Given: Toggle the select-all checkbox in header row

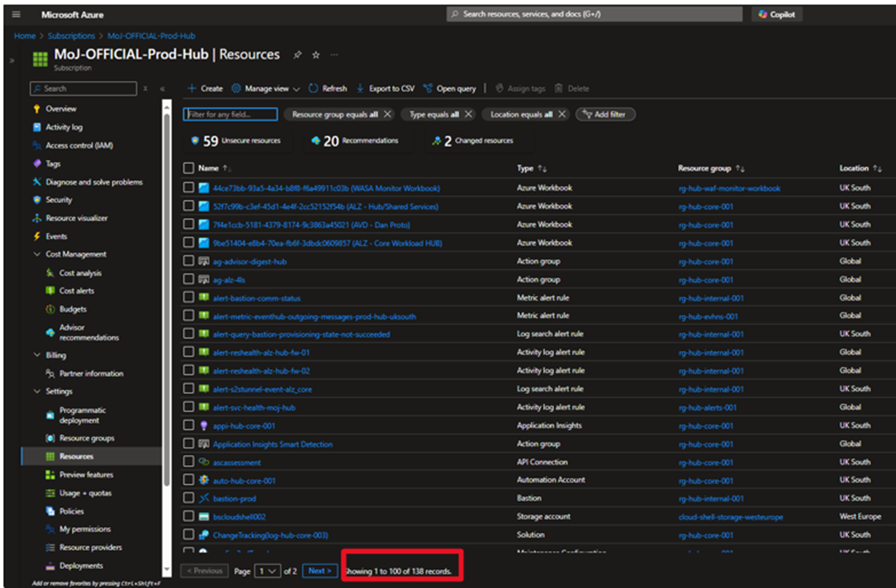Looking at the screenshot, I should [x=188, y=168].
